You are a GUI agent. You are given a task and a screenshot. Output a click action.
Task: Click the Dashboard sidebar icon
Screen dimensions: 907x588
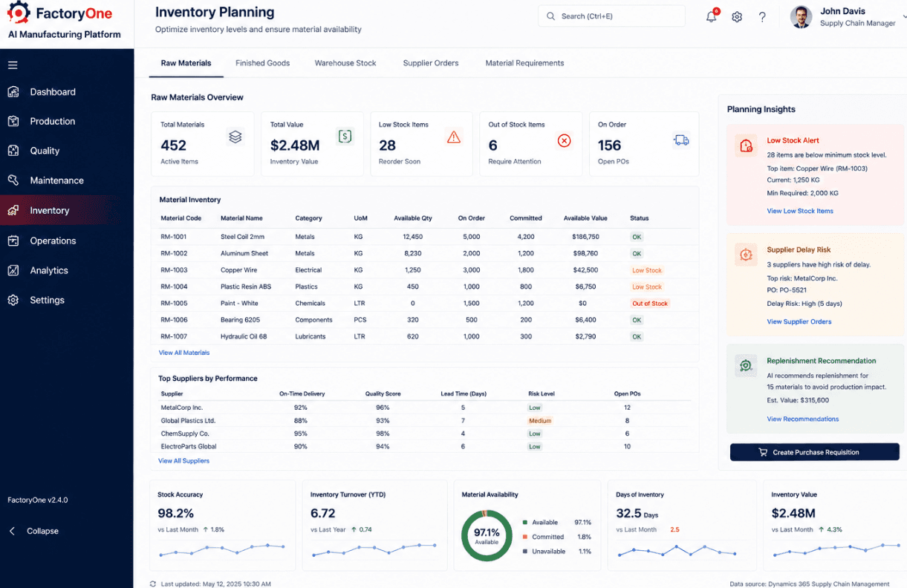click(x=13, y=92)
